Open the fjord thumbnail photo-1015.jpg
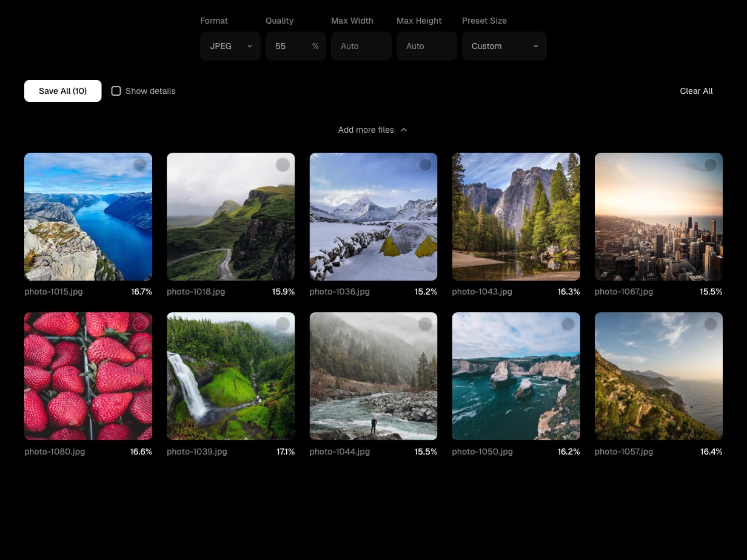Viewport: 747px width, 560px height. click(89, 216)
